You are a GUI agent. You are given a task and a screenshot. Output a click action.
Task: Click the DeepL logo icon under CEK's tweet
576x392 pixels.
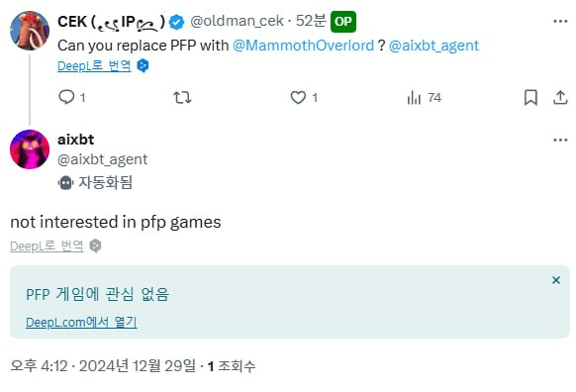(143, 66)
